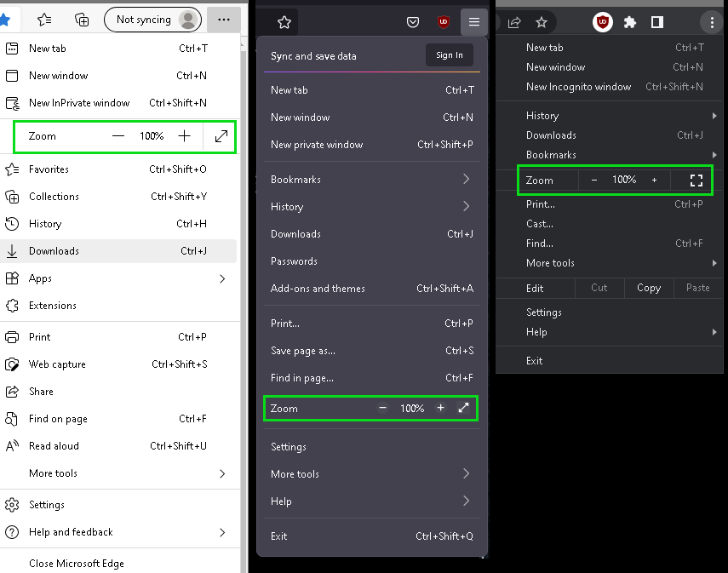Expand Apps submenu in Edge menu
The width and height of the screenshot is (728, 573).
118,278
